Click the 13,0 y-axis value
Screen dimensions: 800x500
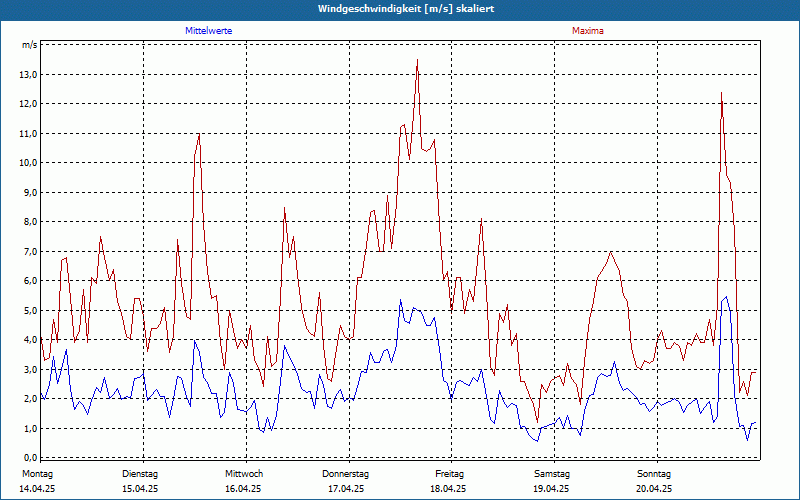[29, 75]
